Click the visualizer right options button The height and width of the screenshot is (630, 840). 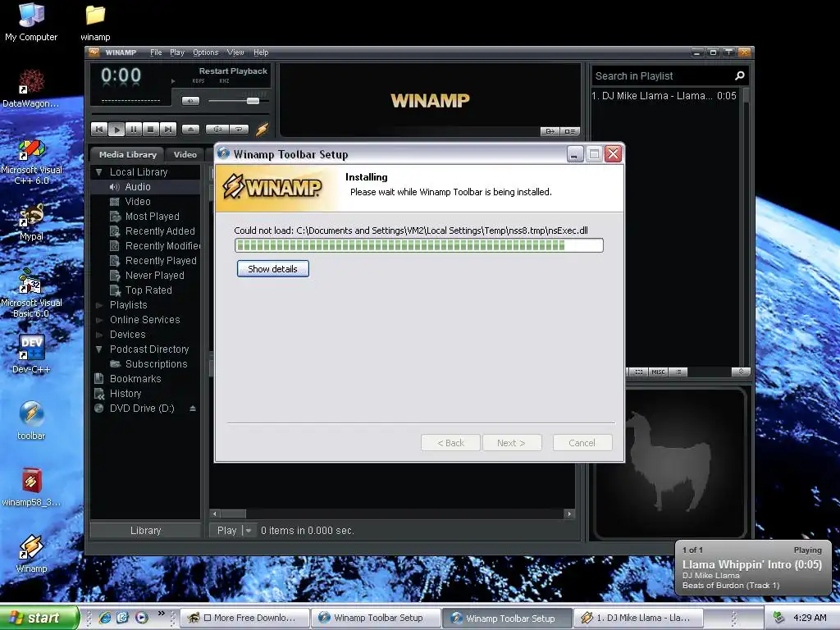coord(569,131)
